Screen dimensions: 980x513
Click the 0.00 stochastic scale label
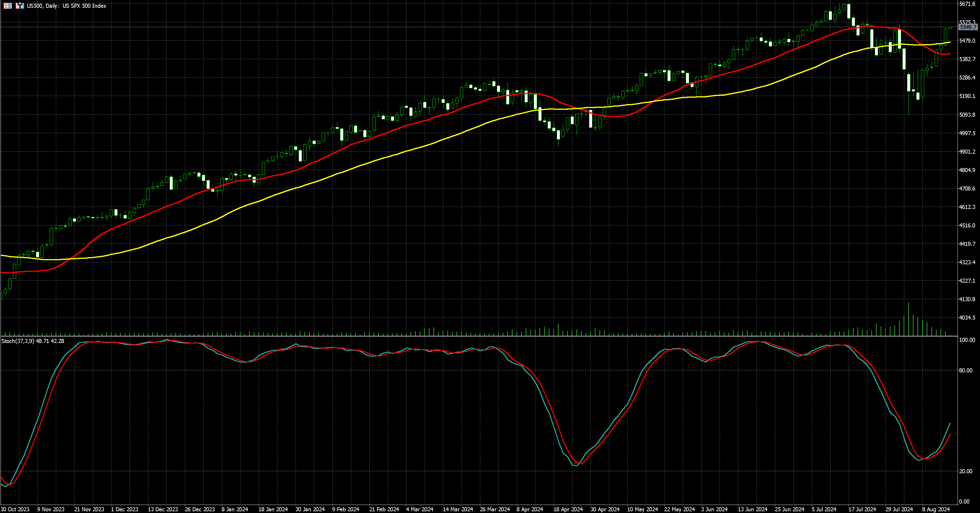964,501
